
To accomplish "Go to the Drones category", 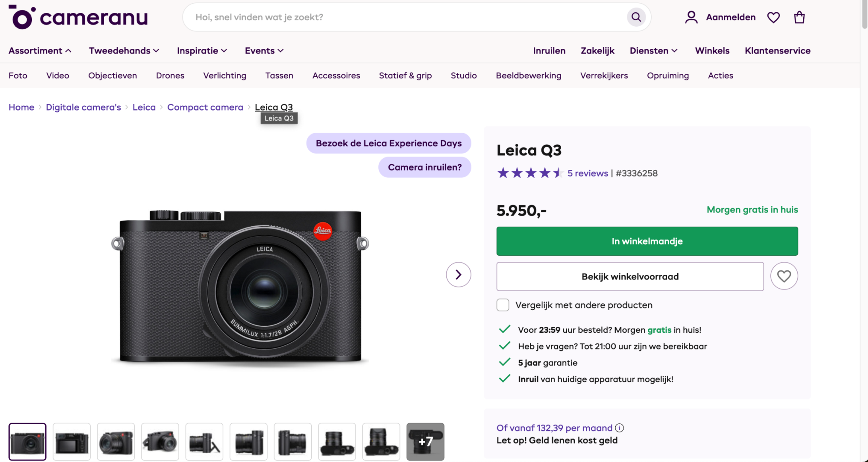I will tap(170, 76).
